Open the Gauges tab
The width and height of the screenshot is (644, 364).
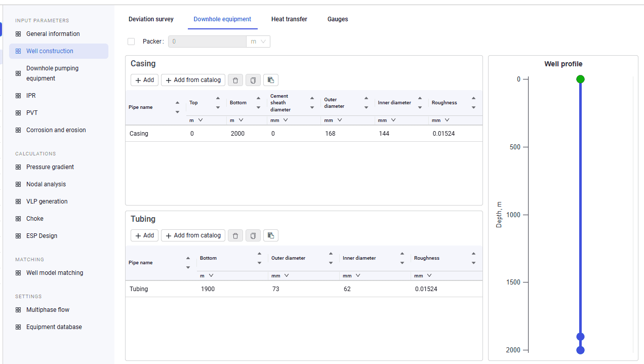(338, 19)
